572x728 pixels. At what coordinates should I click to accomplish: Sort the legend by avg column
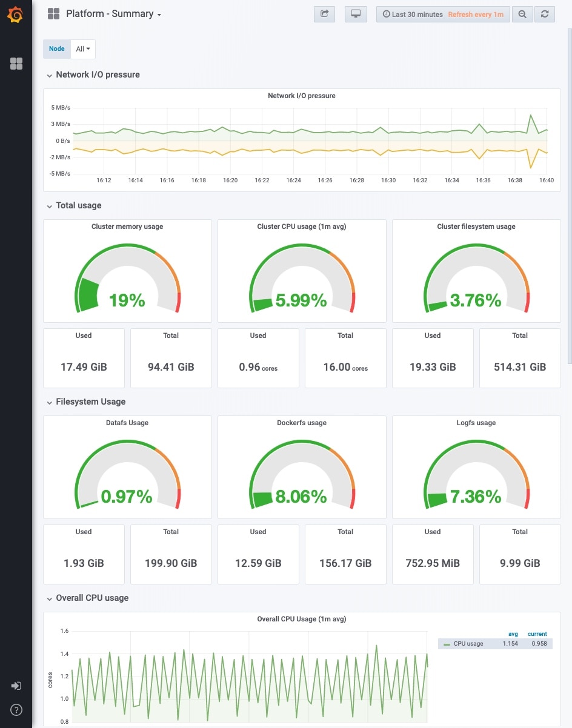click(513, 634)
